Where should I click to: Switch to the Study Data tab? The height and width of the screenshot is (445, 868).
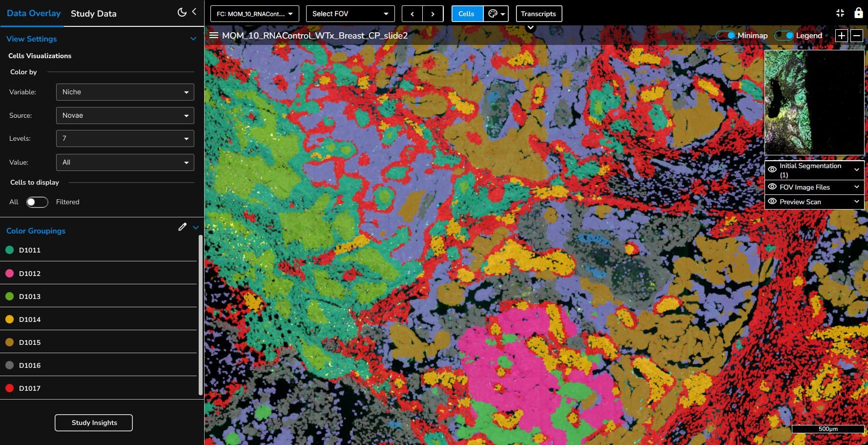[94, 14]
